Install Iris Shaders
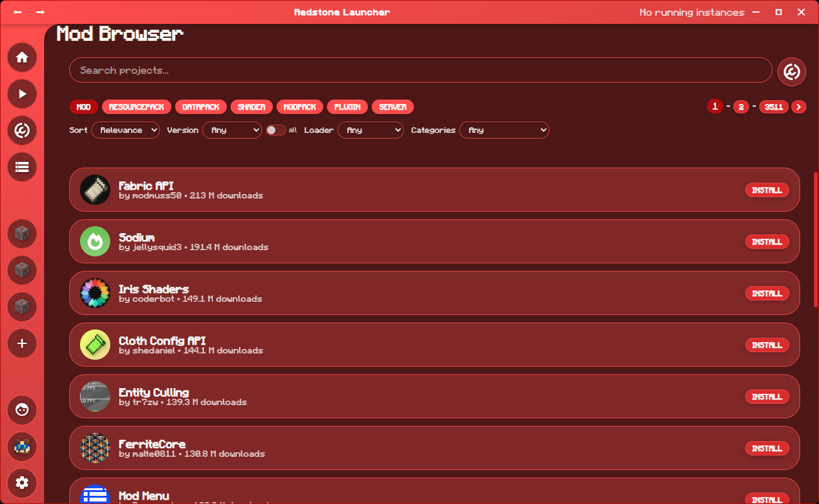 pos(767,294)
